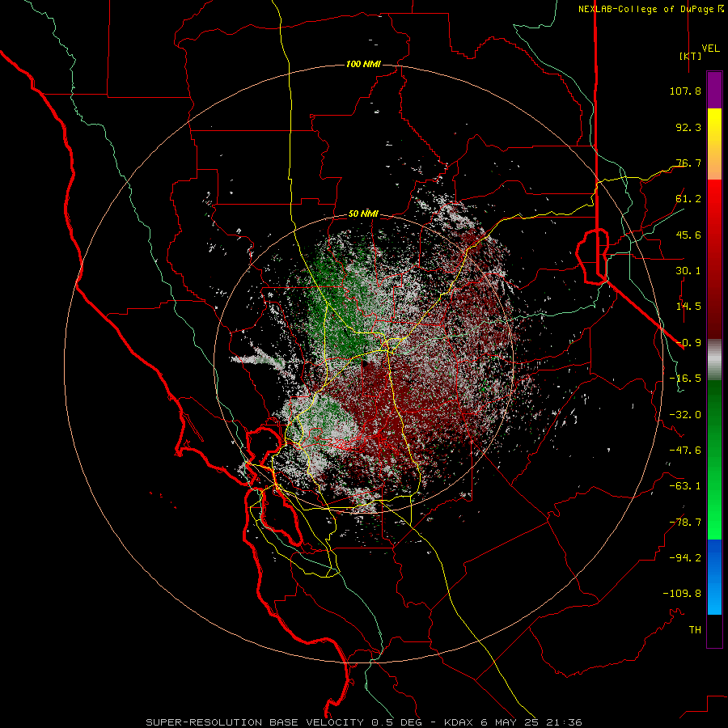Click the TH threshold label
This screenshot has width=728, height=728.
tap(695, 630)
